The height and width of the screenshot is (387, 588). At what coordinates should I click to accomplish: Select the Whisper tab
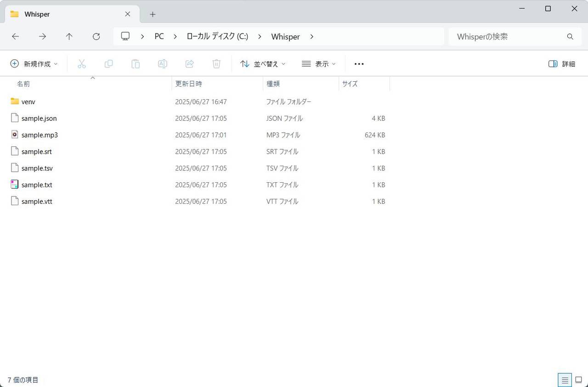coord(71,14)
